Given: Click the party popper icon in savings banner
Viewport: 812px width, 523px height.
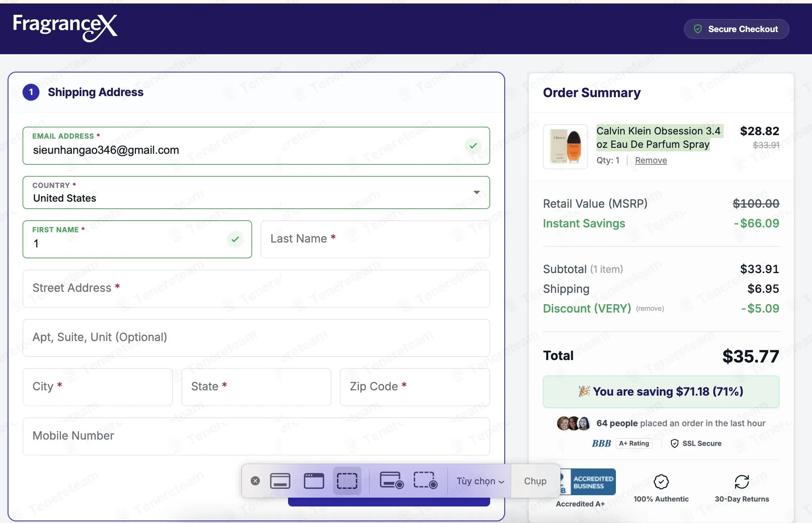Looking at the screenshot, I should [x=585, y=391].
